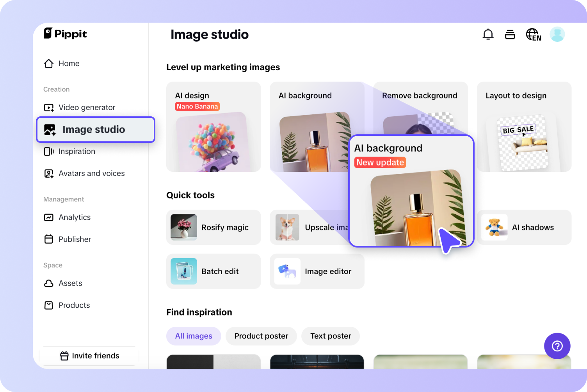
Task: Open the EN language selector
Action: pyautogui.click(x=533, y=34)
